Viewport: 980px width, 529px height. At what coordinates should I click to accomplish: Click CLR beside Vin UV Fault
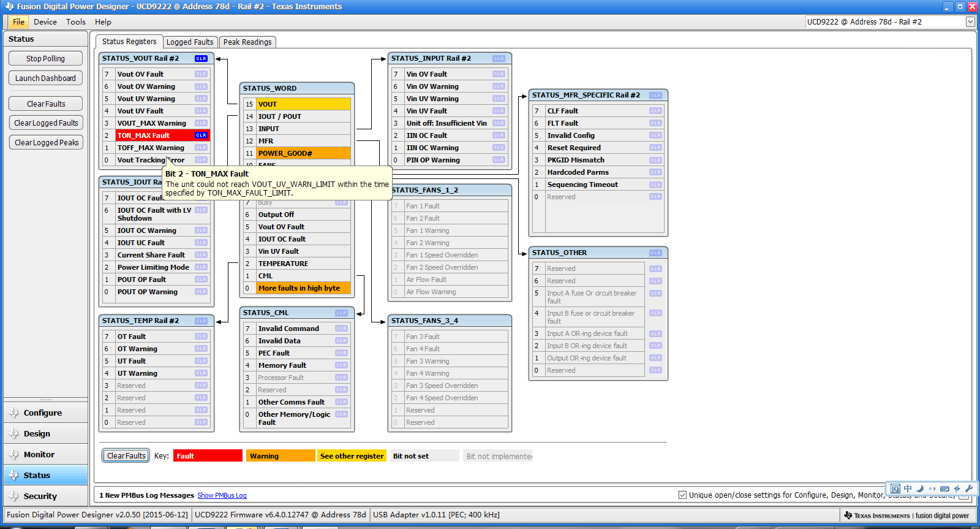(499, 111)
